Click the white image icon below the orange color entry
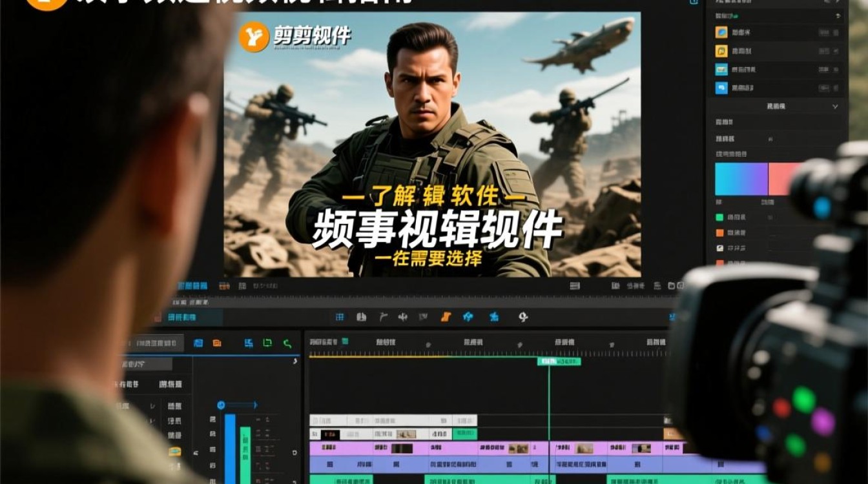868x484 pixels. coord(719,248)
